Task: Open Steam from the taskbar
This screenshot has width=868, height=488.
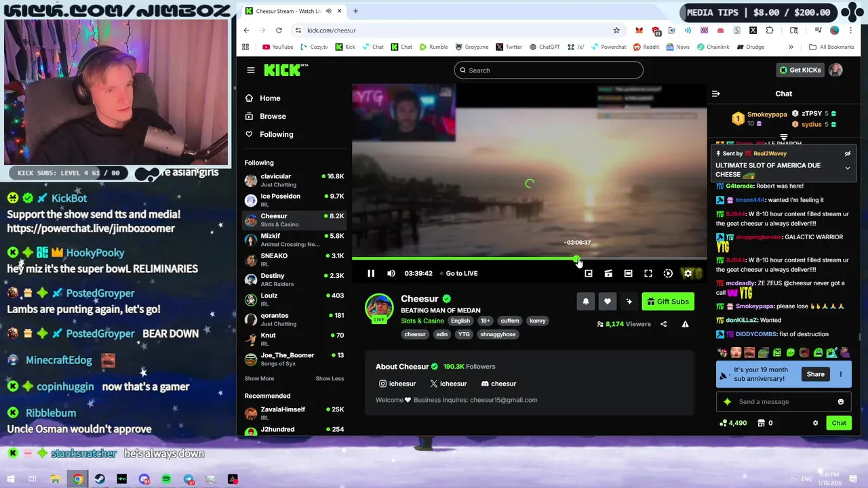Action: (x=100, y=479)
